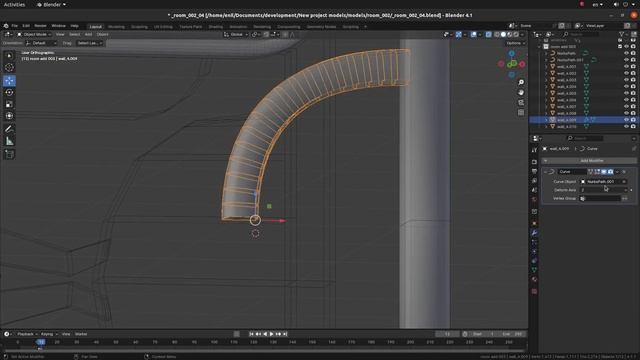The height and width of the screenshot is (360, 640).
Task: Click the Add Modifier button
Action: (x=589, y=161)
